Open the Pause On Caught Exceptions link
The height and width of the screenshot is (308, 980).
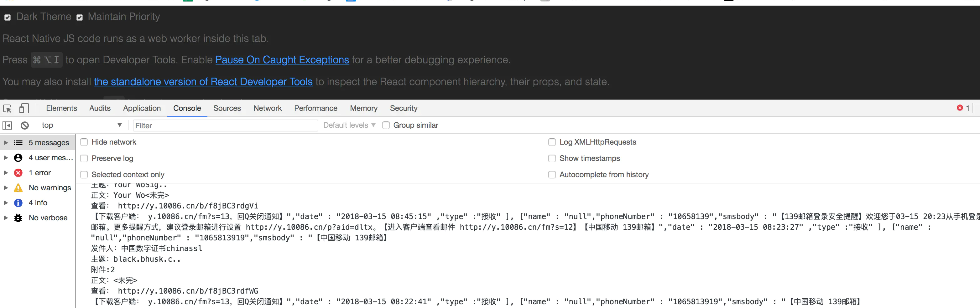point(282,60)
